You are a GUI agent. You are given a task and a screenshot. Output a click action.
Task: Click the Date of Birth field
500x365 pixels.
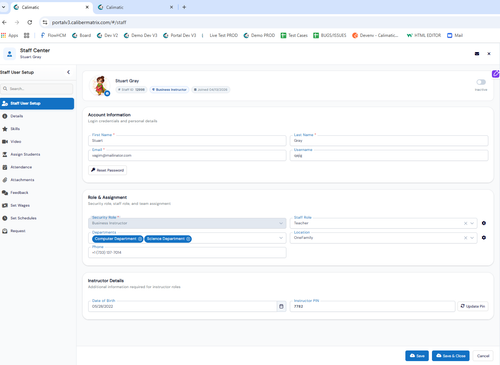[182, 306]
